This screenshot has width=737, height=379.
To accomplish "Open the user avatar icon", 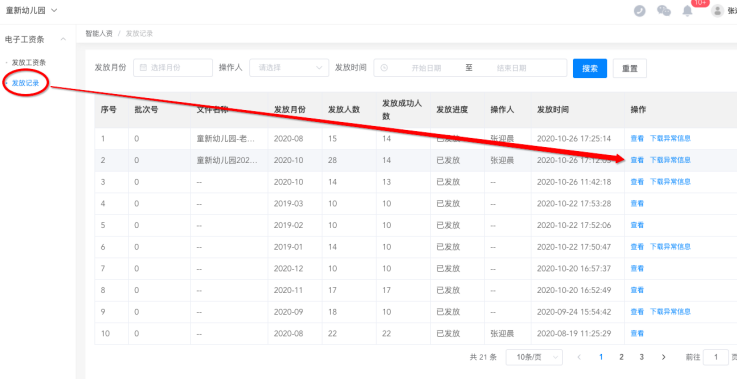I will [717, 11].
